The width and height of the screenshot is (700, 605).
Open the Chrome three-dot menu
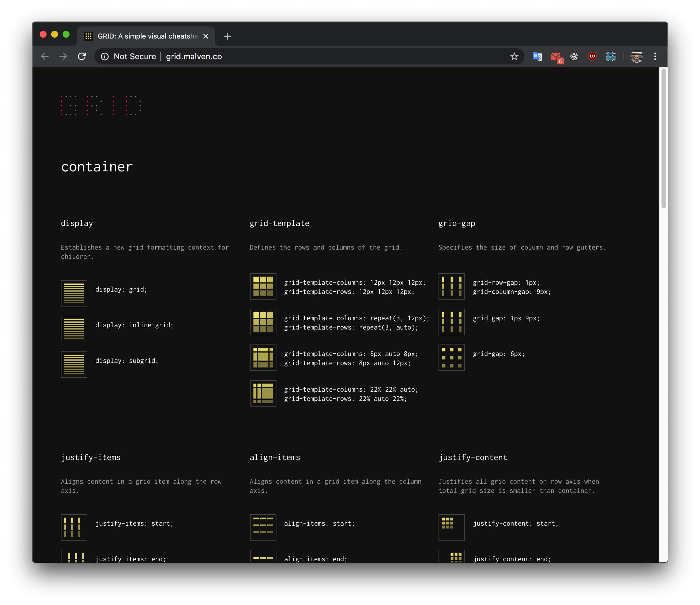point(655,56)
